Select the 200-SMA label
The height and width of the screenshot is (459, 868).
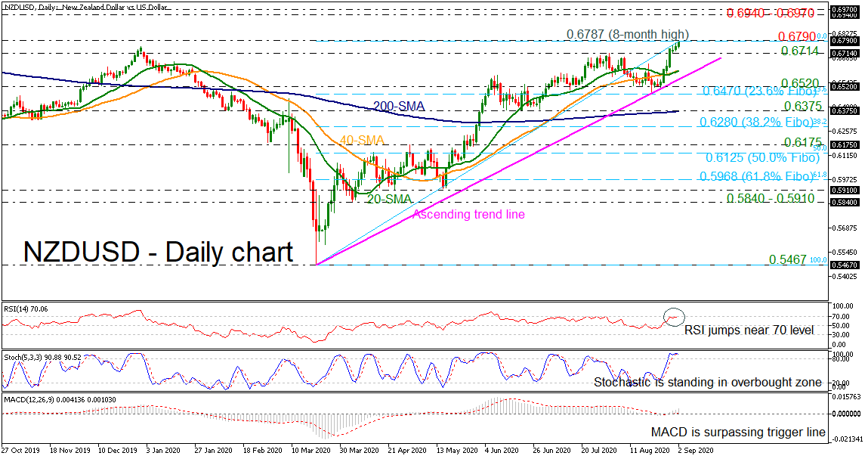coord(399,107)
